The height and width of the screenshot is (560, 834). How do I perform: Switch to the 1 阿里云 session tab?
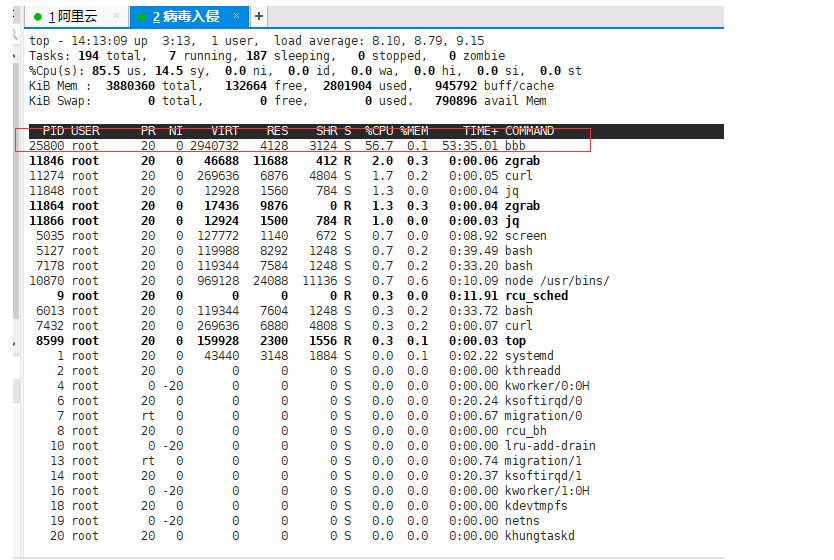click(x=76, y=16)
